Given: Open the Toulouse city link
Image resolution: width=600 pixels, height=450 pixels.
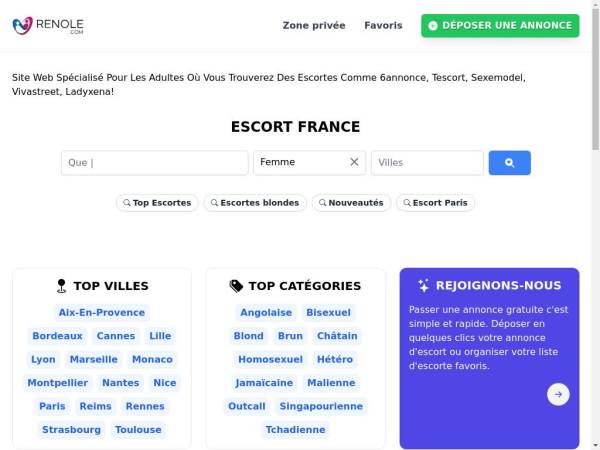Looking at the screenshot, I should tap(138, 430).
